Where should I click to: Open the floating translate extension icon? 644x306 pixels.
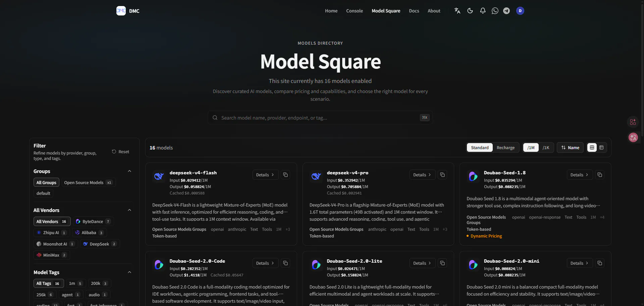click(633, 137)
